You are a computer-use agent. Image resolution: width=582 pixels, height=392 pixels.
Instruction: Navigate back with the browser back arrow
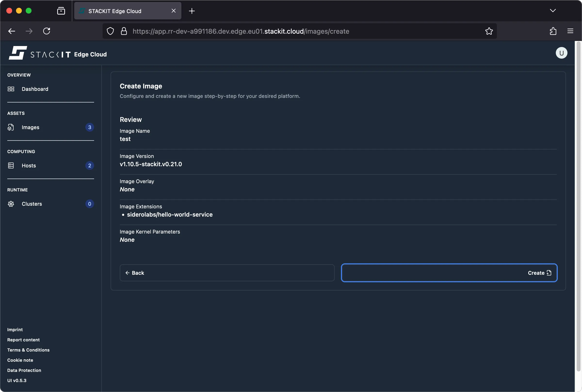coord(11,31)
